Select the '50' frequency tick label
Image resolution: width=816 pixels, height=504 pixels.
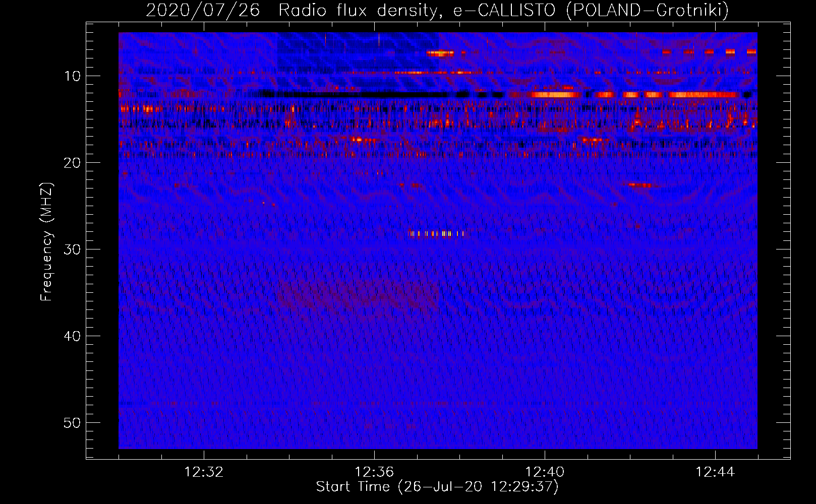(73, 423)
